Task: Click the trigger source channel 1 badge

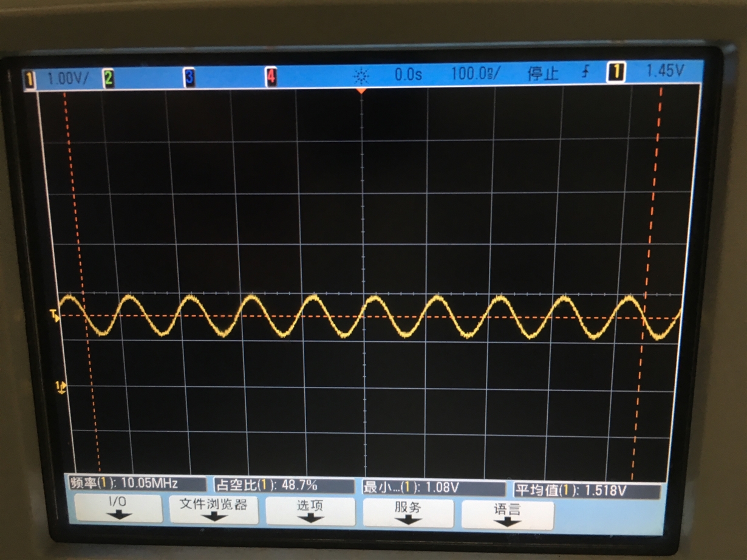Action: [x=616, y=72]
